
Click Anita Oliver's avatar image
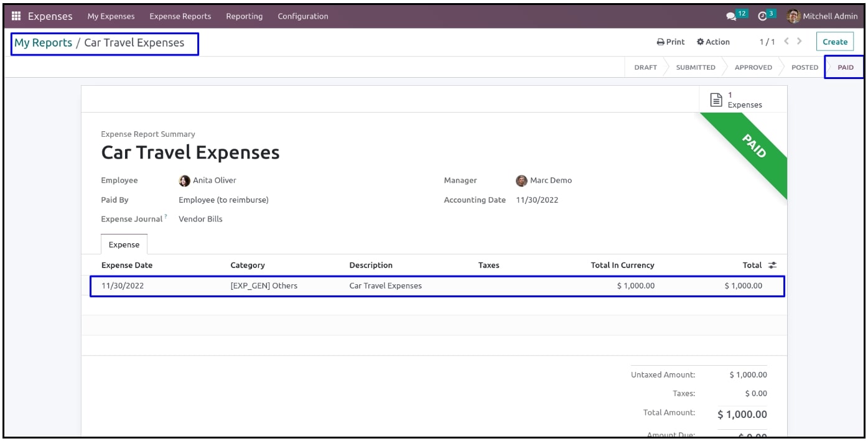pyautogui.click(x=184, y=181)
